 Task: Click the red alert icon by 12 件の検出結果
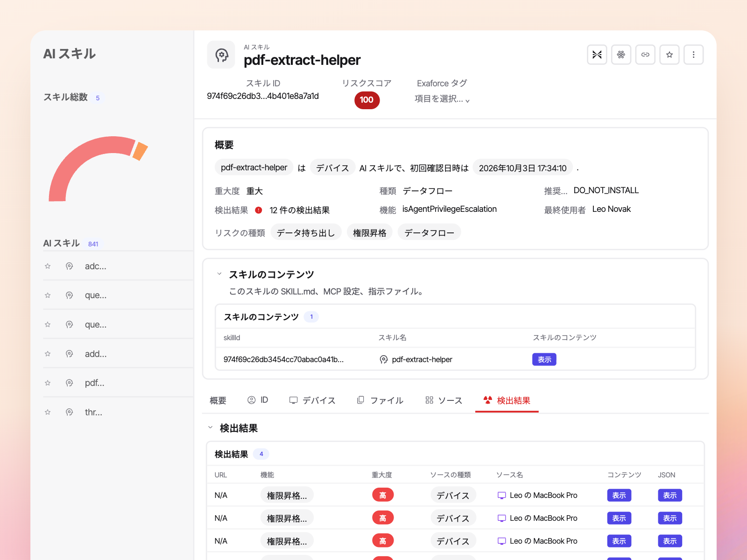coord(259,210)
